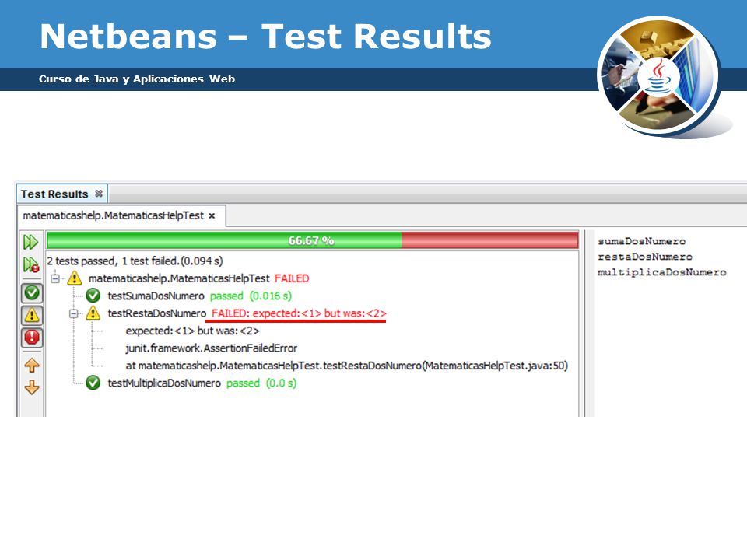This screenshot has width=747, height=560.
Task: Close the matematicashelp.MatematicasHelpTest tab
Action: point(212,215)
